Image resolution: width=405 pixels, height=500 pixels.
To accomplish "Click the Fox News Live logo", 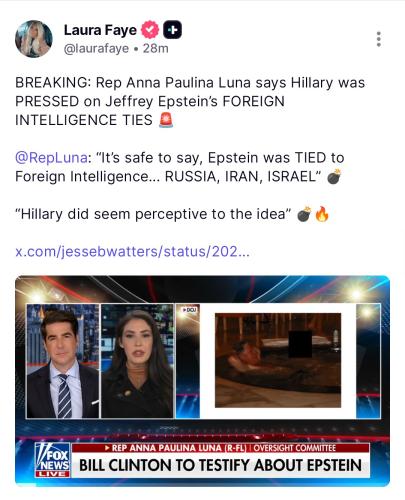I will coord(53,460).
